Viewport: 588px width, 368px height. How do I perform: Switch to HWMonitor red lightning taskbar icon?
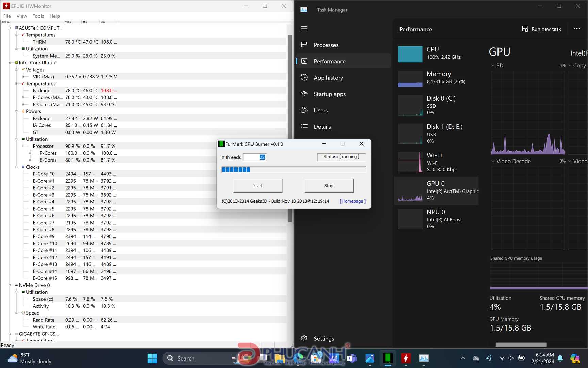click(x=406, y=358)
